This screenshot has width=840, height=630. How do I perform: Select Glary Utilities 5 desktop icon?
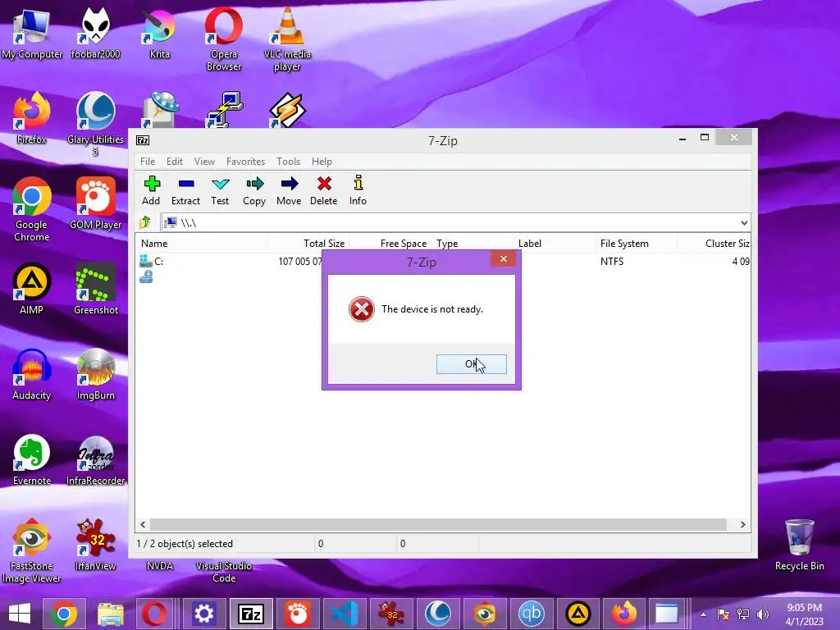pyautogui.click(x=95, y=124)
